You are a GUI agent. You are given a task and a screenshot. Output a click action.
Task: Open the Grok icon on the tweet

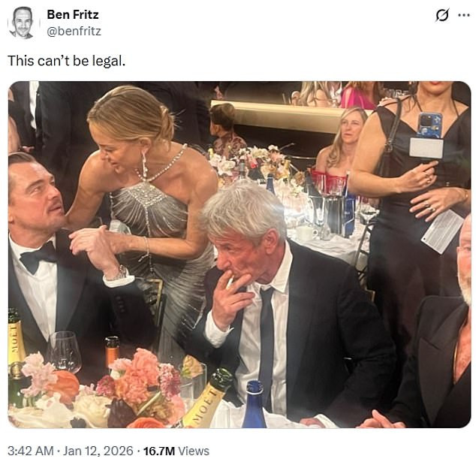click(x=441, y=15)
